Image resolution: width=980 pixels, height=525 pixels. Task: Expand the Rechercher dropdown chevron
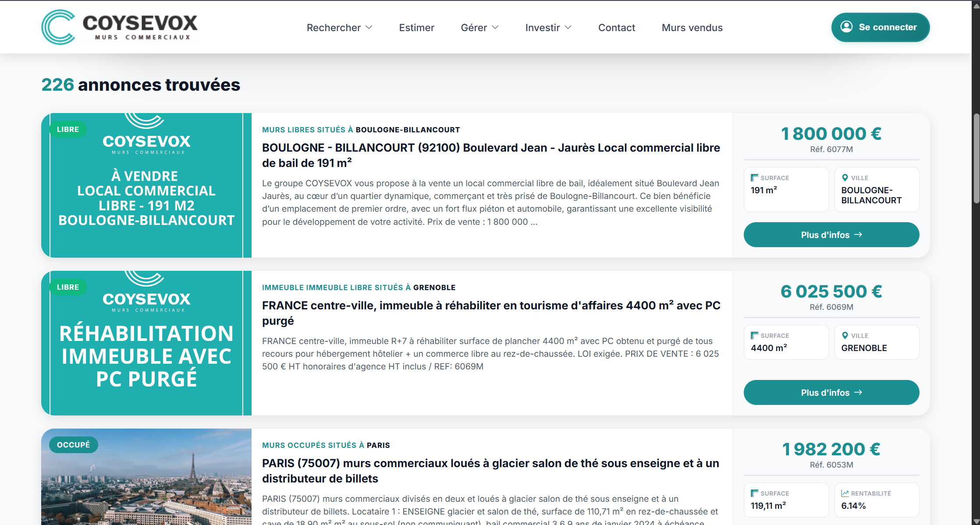pos(369,27)
